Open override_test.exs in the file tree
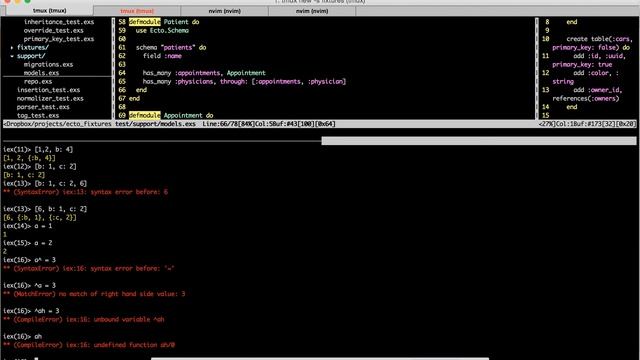Image resolution: width=640 pixels, height=360 pixels. tap(53, 31)
